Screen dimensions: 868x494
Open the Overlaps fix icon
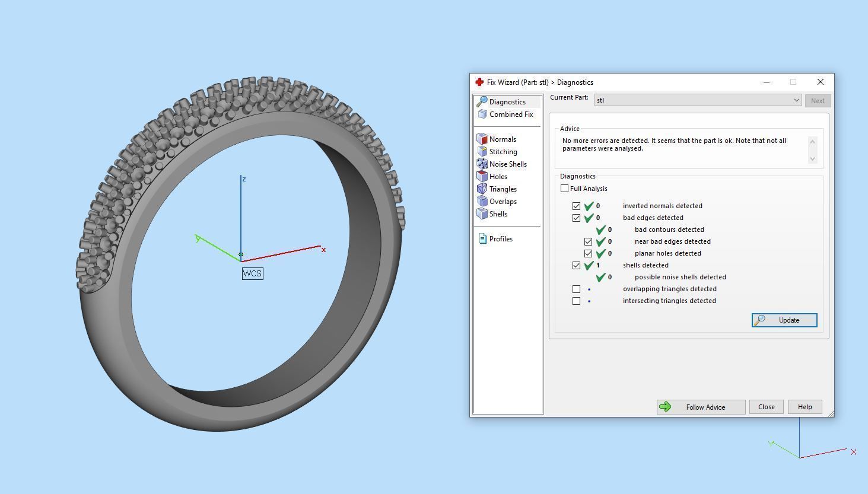[x=482, y=202]
